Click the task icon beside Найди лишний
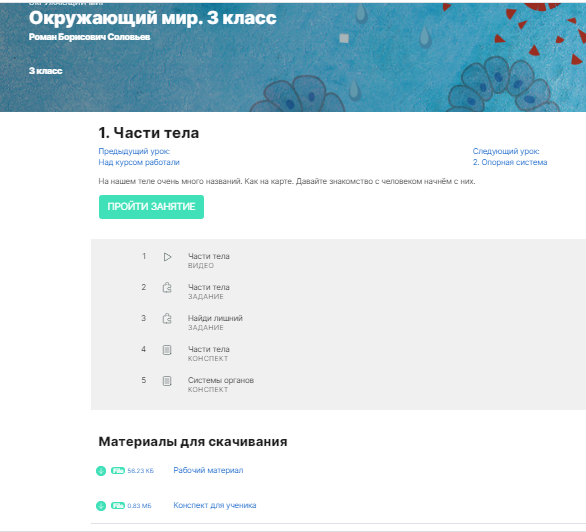 pos(167,319)
